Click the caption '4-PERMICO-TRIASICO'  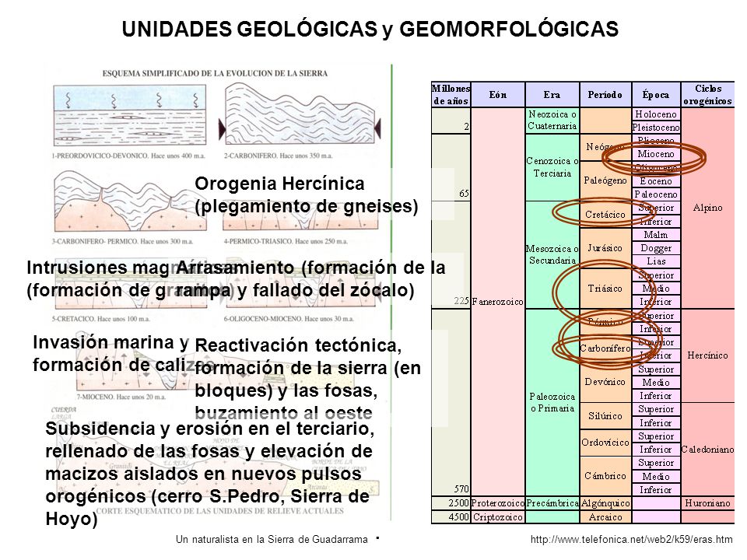[286, 241]
